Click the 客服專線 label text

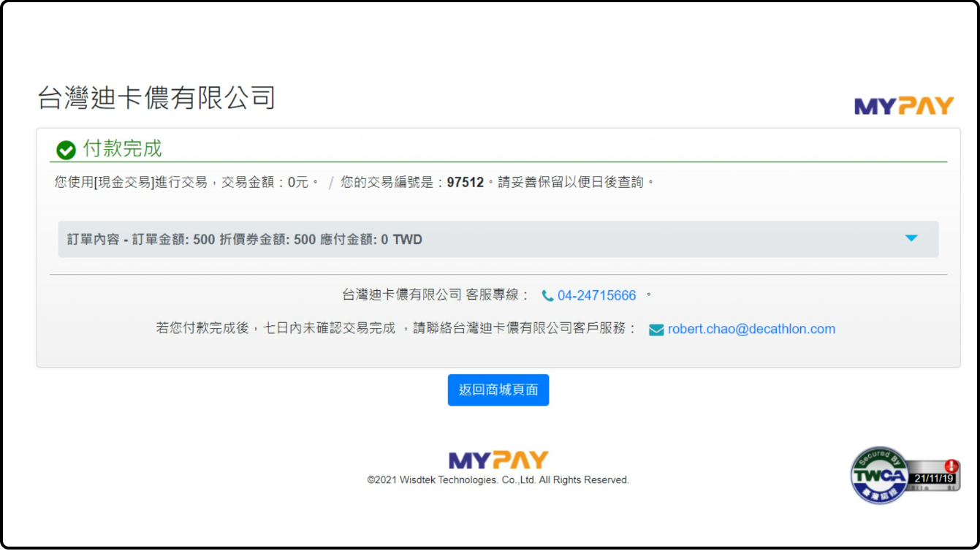click(491, 295)
